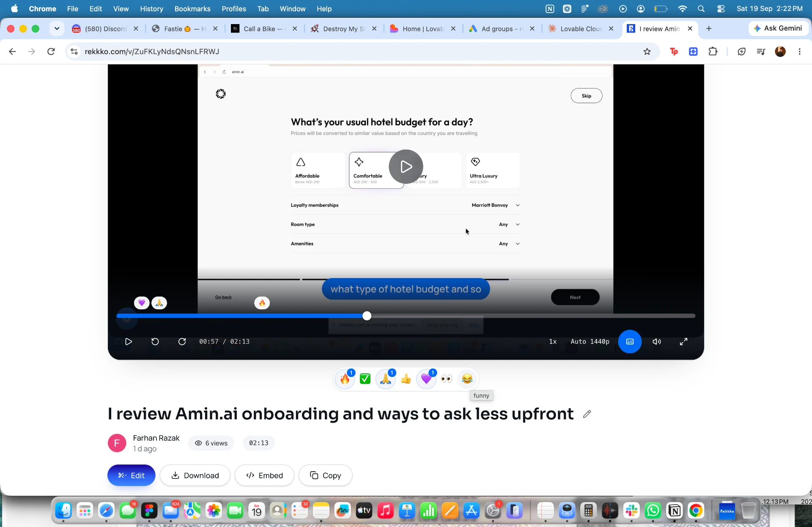Close the I review Amin tab
Screen dimensions: 812x527
[x=690, y=28]
